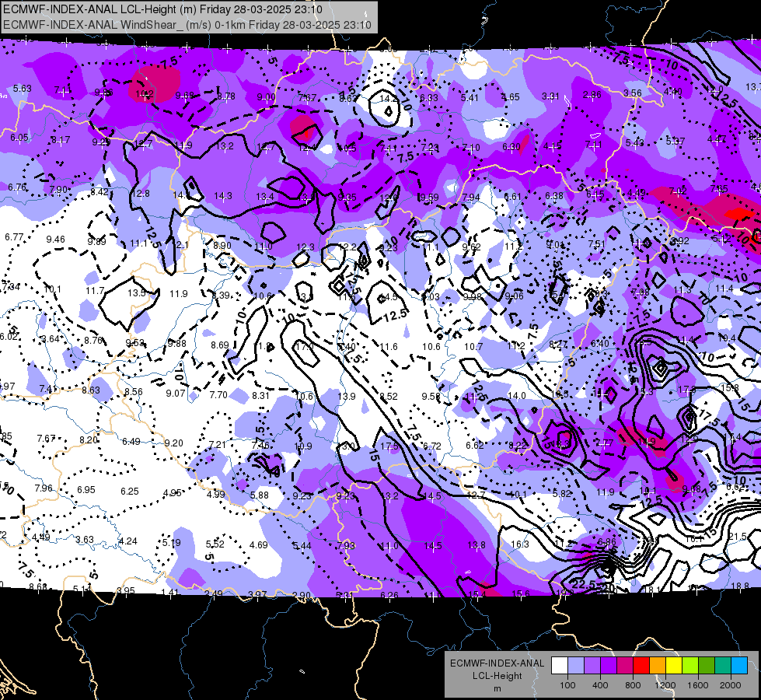This screenshot has height=700, width=761.
Task: Click the light lavender legend swatch
Action: 576,666
